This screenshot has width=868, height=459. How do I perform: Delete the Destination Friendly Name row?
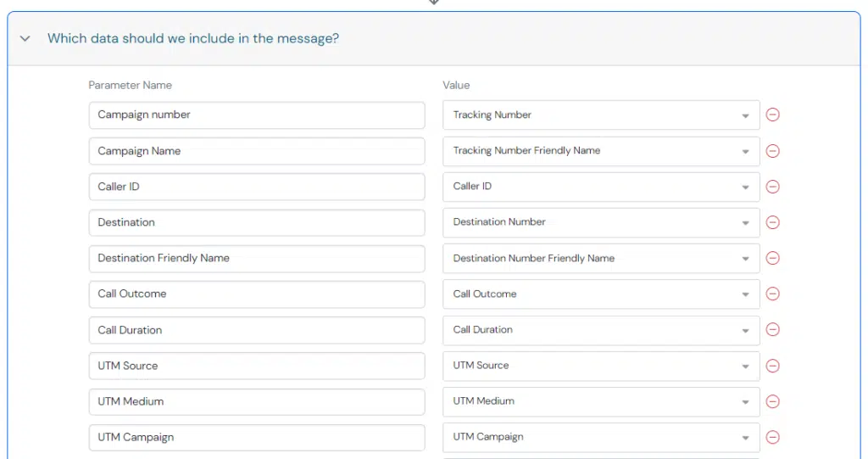click(773, 258)
